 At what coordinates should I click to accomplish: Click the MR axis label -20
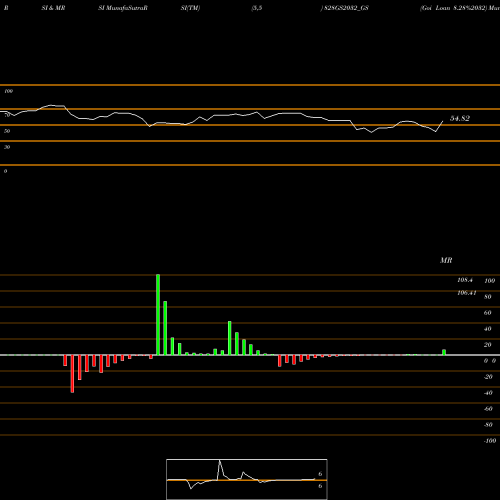coord(488,377)
